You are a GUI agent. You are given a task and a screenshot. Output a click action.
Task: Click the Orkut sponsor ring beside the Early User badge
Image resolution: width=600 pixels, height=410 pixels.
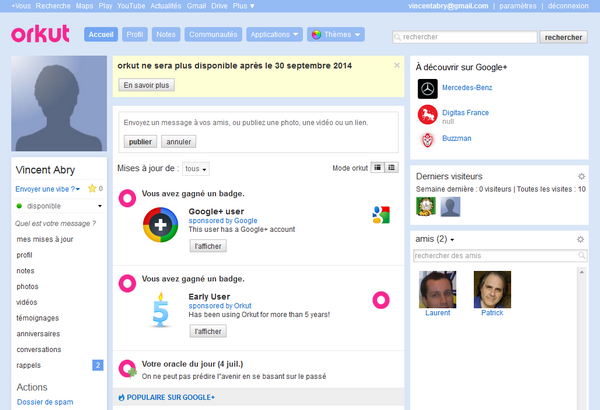click(381, 300)
